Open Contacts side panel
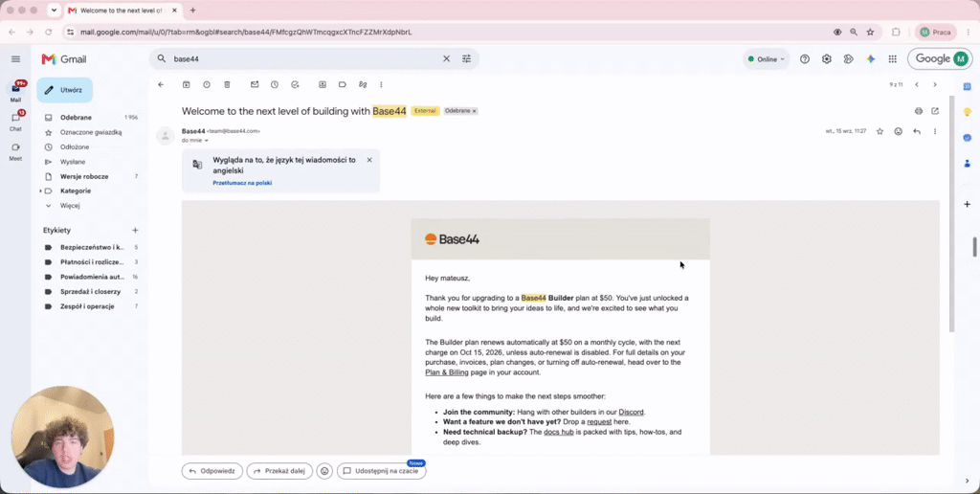Viewport: 980px width, 494px height. click(967, 163)
